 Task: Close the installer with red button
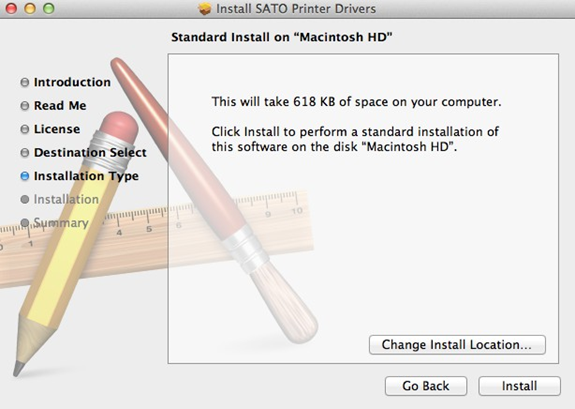point(11,8)
